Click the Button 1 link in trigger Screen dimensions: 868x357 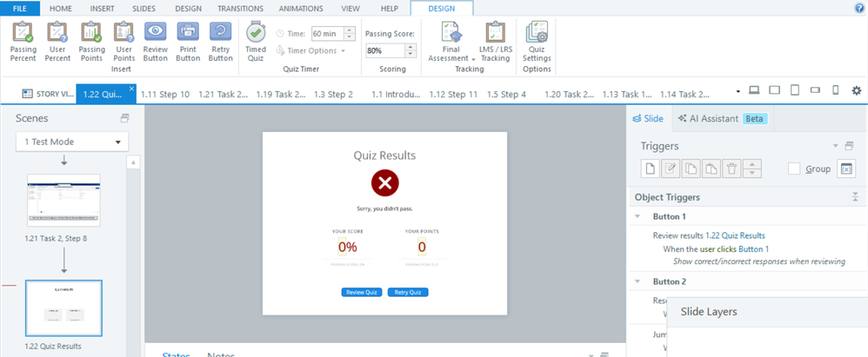coord(753,248)
